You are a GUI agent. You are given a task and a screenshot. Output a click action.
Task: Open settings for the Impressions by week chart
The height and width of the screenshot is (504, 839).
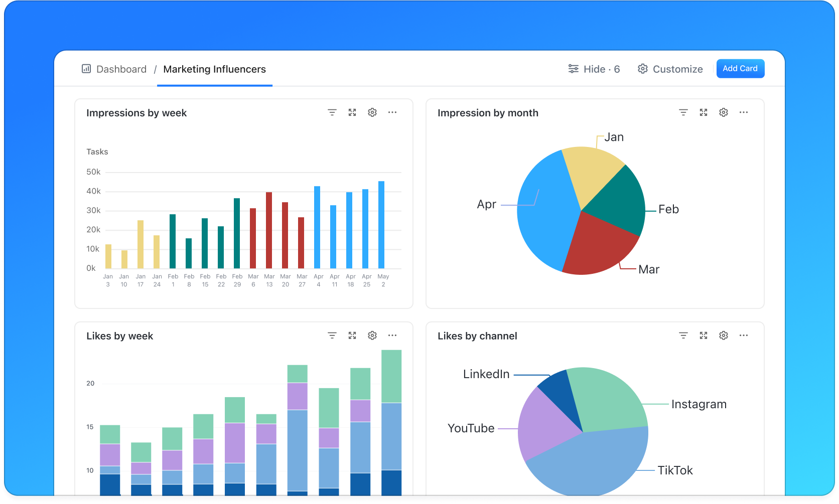pyautogui.click(x=372, y=112)
